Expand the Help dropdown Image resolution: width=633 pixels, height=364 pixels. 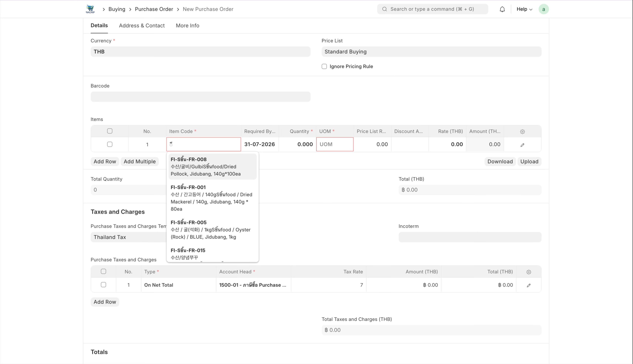click(525, 9)
